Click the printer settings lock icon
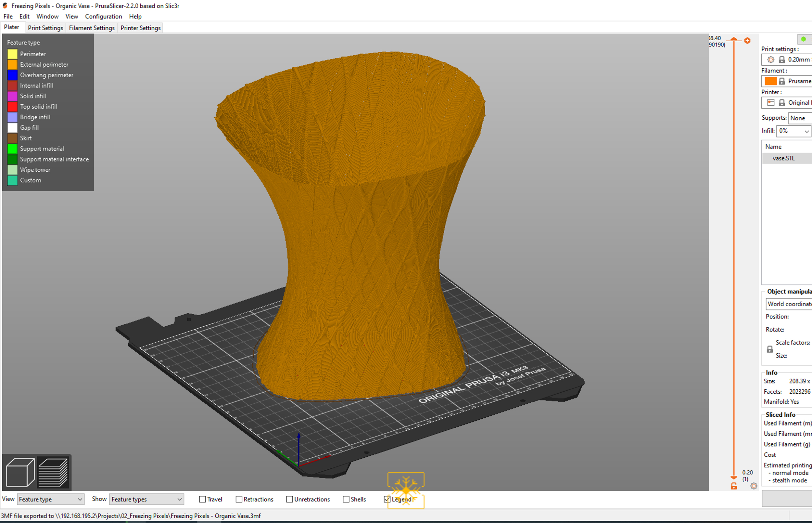 click(x=780, y=102)
